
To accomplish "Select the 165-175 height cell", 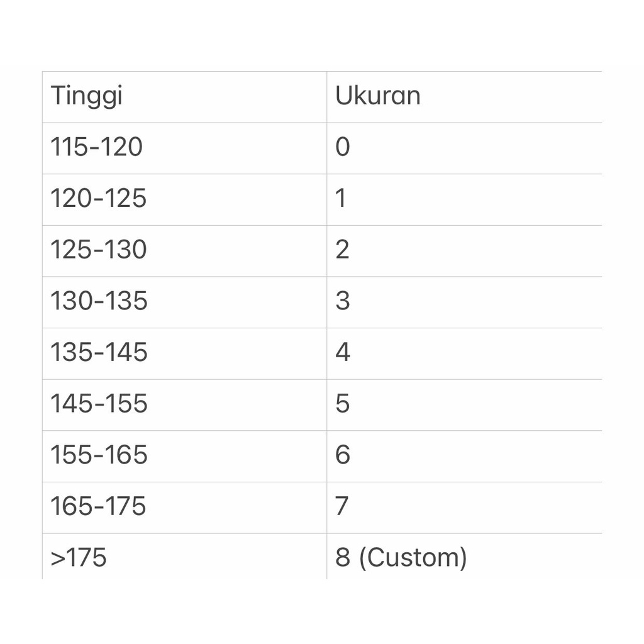I will [x=99, y=506].
